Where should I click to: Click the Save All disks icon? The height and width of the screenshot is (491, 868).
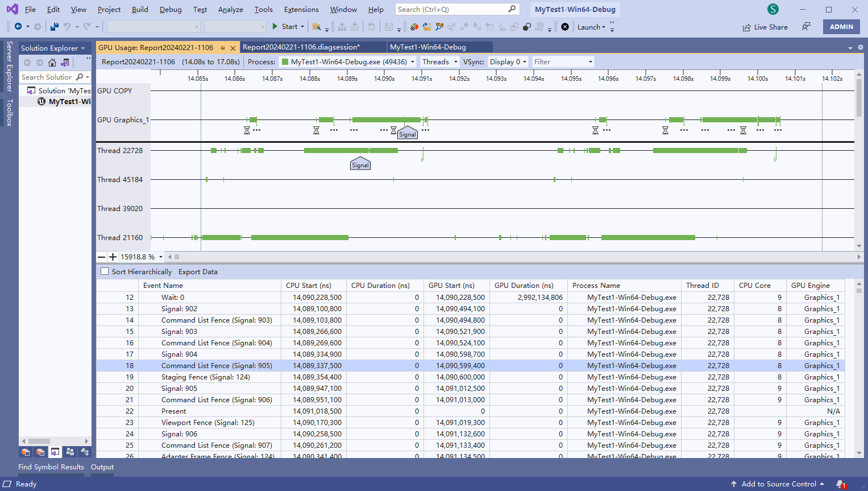point(55,27)
